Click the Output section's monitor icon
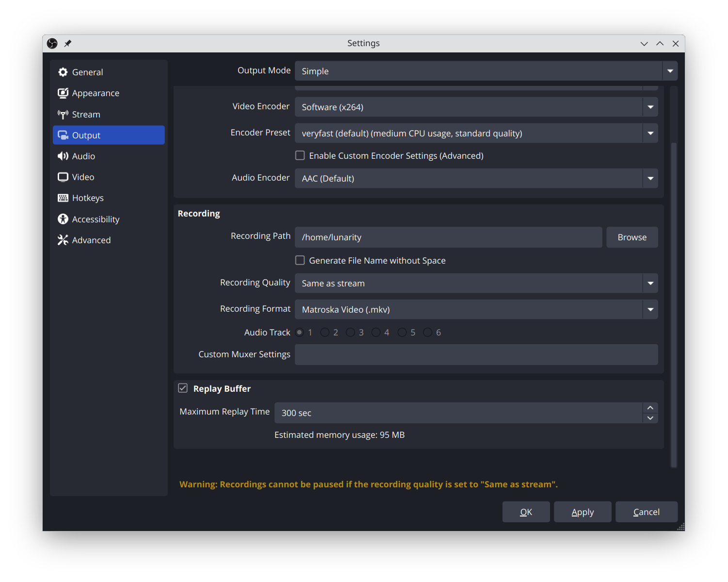This screenshot has height=582, width=728. (63, 135)
